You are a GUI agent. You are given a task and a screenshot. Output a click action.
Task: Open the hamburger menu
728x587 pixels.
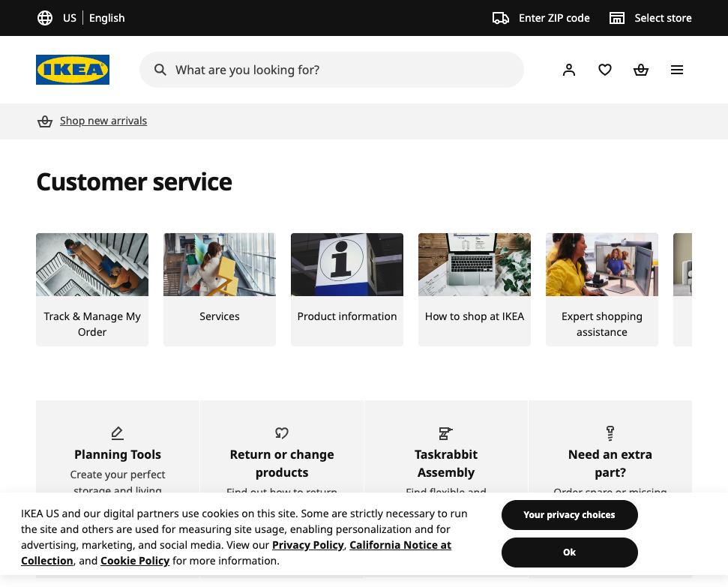coord(677,70)
